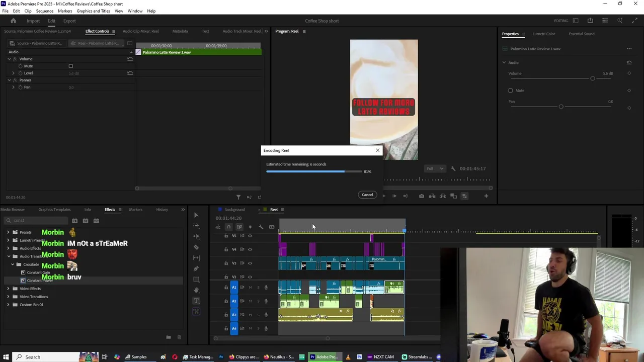
Task: Expand Video Transitions folder
Action: tap(8, 297)
